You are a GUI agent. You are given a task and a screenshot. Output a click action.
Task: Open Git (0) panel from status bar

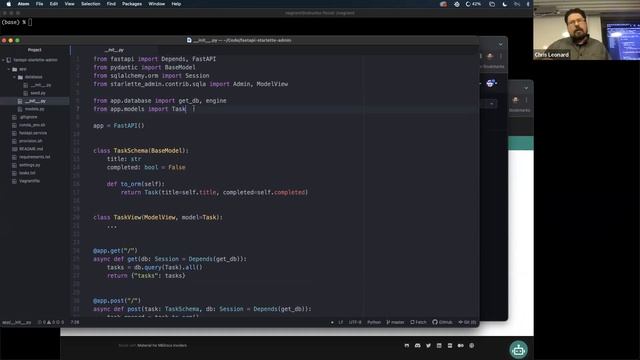[467, 322]
